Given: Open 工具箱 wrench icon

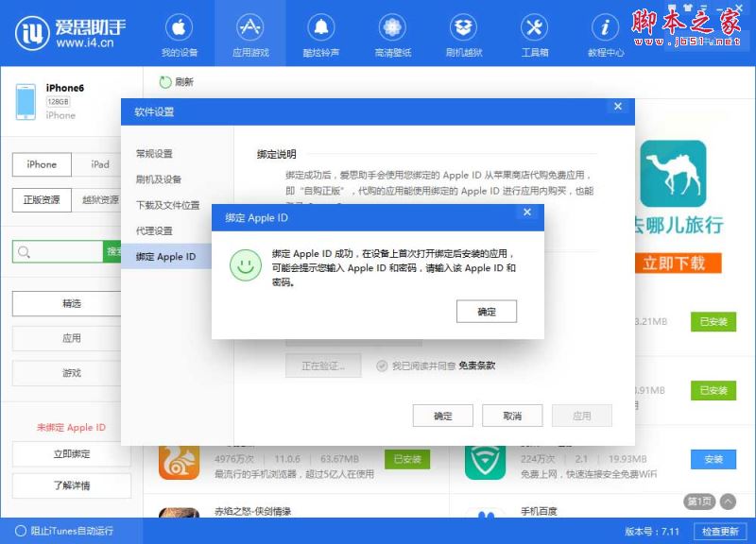Looking at the screenshot, I should (x=535, y=28).
